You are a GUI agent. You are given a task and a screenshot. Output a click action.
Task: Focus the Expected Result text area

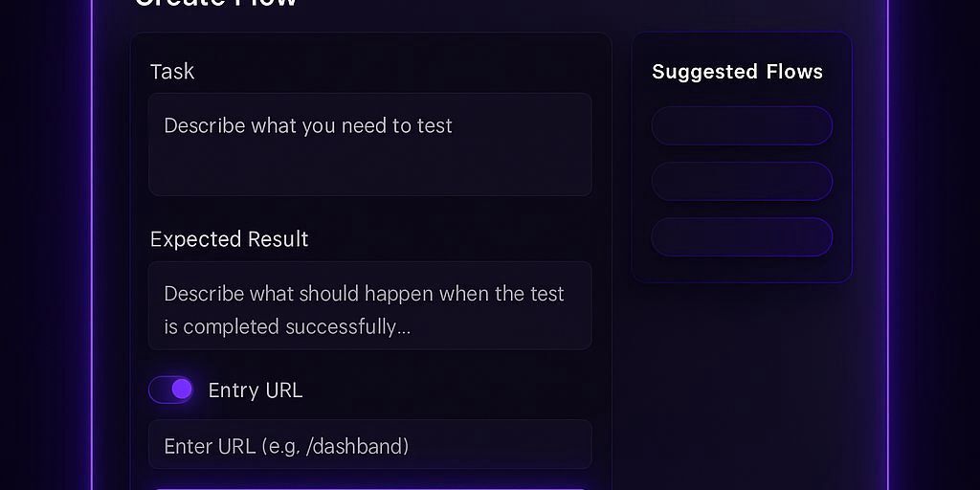[x=369, y=305]
